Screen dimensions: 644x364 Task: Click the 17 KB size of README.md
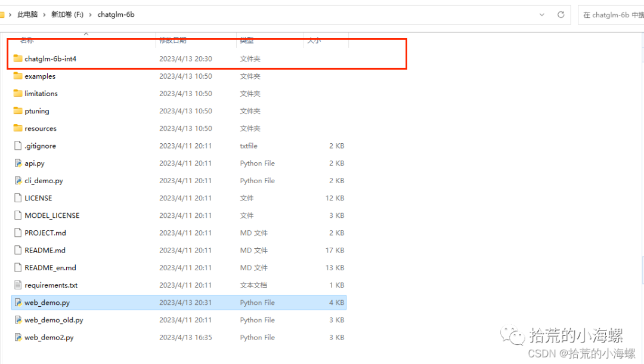[x=335, y=250]
